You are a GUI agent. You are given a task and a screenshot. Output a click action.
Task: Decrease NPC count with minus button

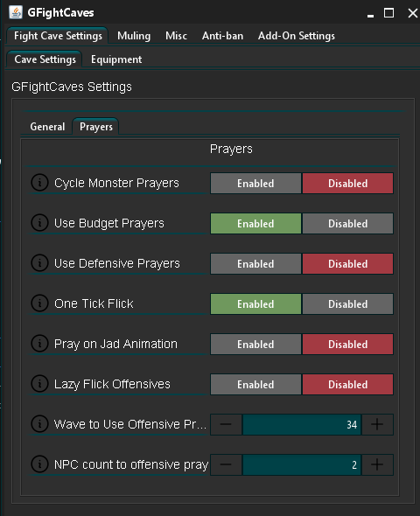[226, 464]
